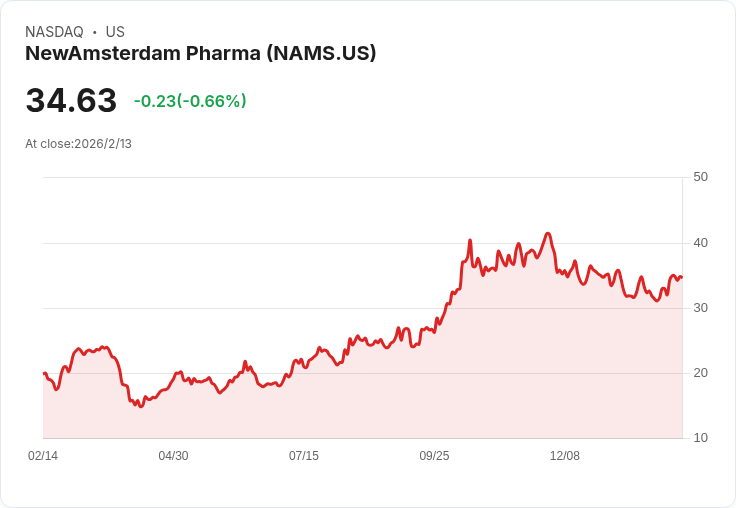Click the rightmost end of the price line
The image size is (736, 508).
pos(681,277)
